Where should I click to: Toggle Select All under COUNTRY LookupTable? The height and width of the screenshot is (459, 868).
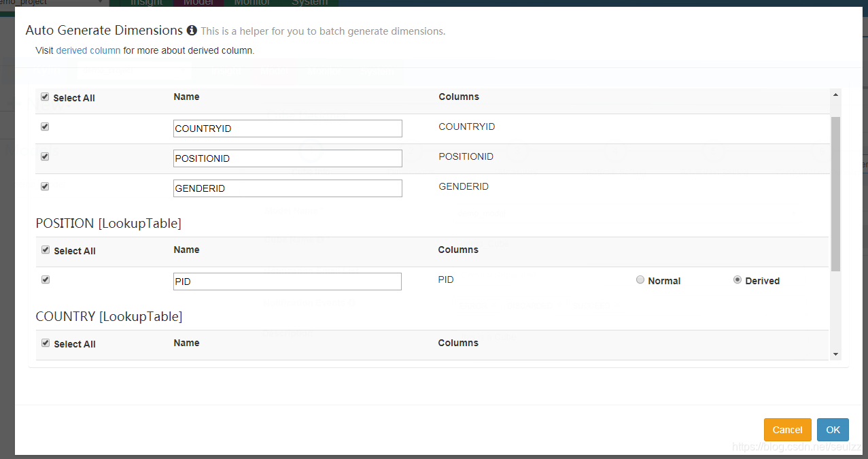[x=46, y=343]
